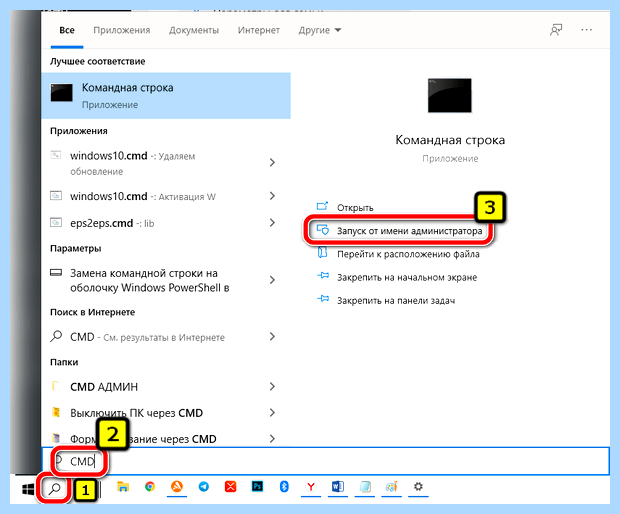Click the file location icon beside Перейти к расположению
This screenshot has width=620, height=514.
(x=323, y=252)
